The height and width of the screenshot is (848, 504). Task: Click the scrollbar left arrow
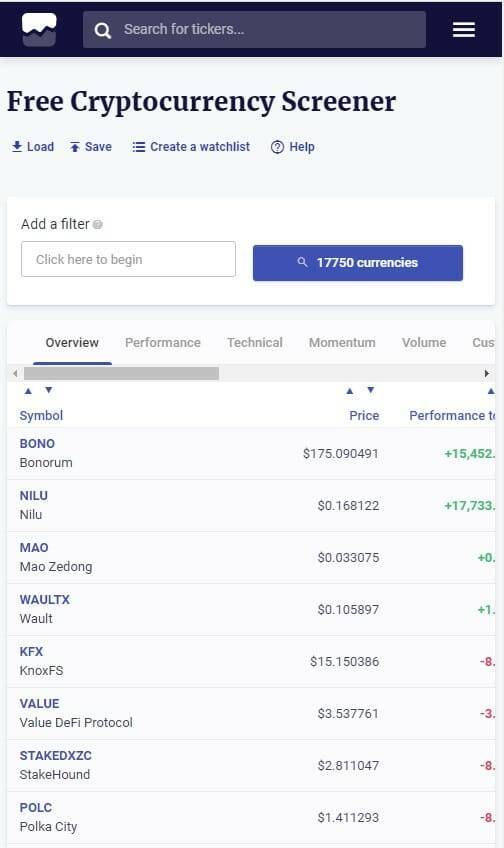click(x=15, y=373)
